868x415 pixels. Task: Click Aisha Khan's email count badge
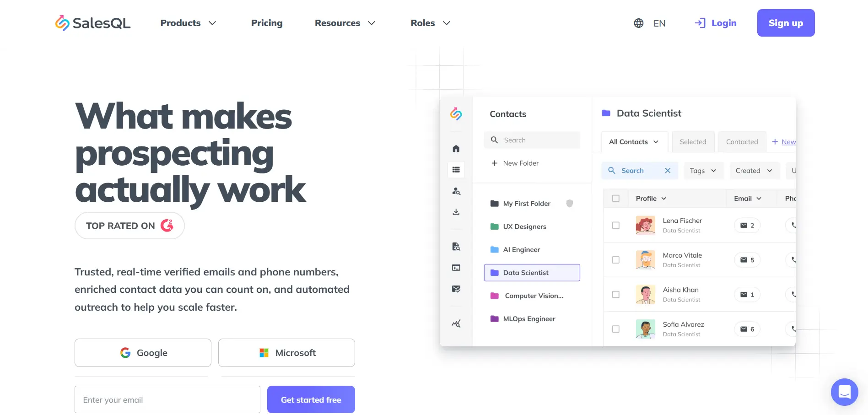747,295
